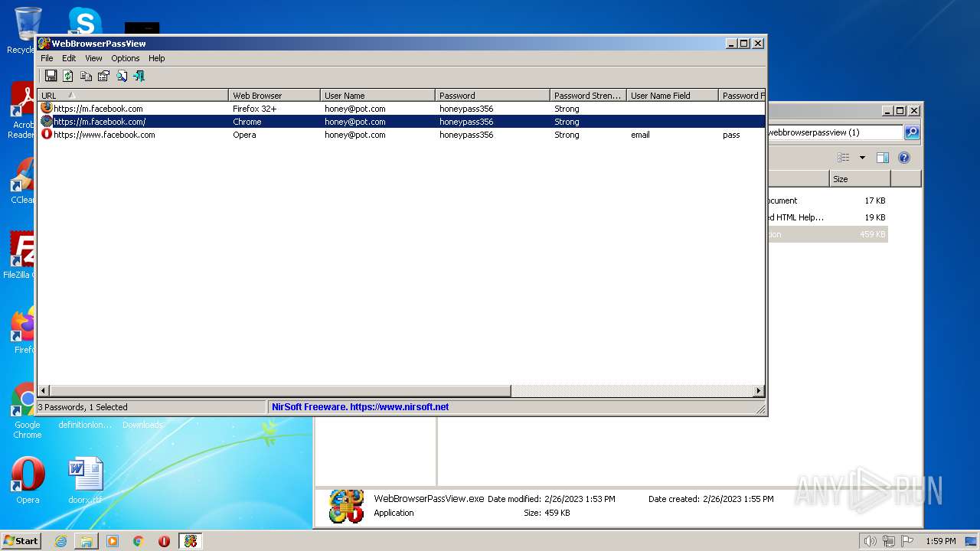
Task: Sort Explorer files by Size column
Action: point(860,179)
